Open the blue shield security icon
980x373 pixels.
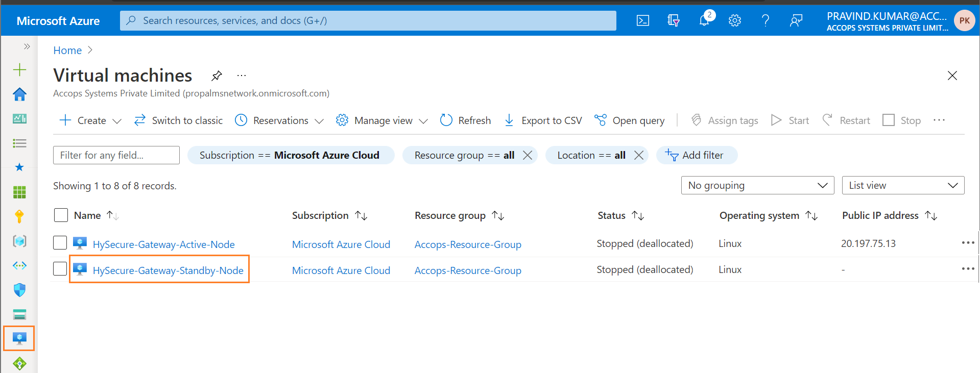point(19,290)
